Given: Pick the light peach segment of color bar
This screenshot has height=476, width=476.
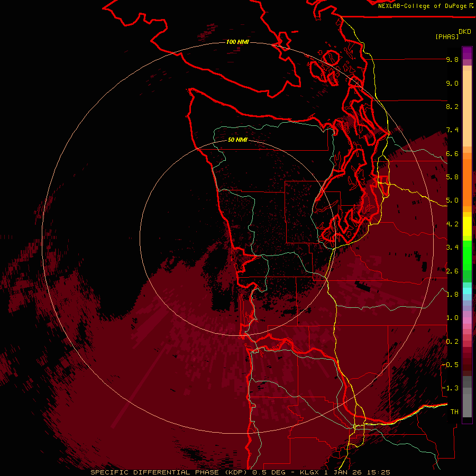Looking at the screenshot, I should click(467, 109).
